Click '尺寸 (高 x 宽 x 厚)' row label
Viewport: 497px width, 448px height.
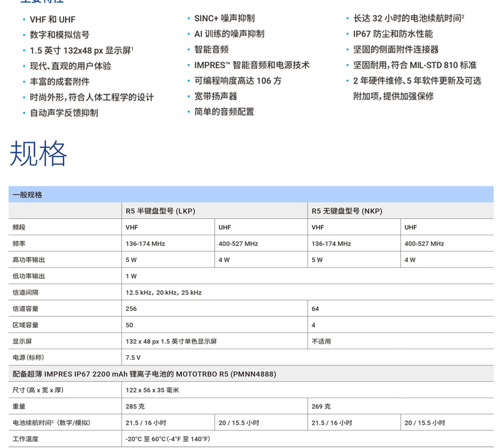point(38,390)
